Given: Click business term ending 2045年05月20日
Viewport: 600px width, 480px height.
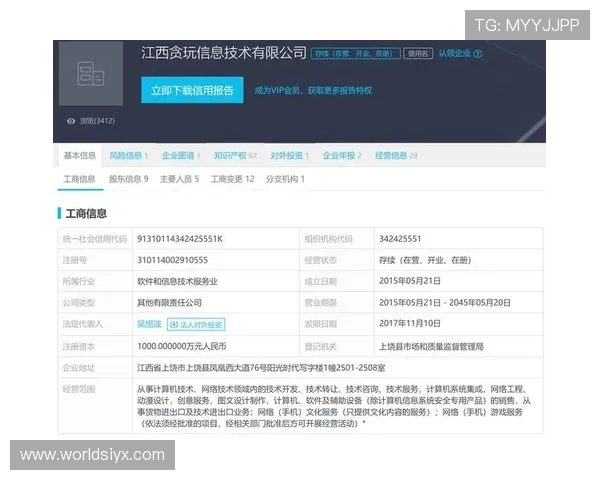Looking at the screenshot, I should 480,303.
